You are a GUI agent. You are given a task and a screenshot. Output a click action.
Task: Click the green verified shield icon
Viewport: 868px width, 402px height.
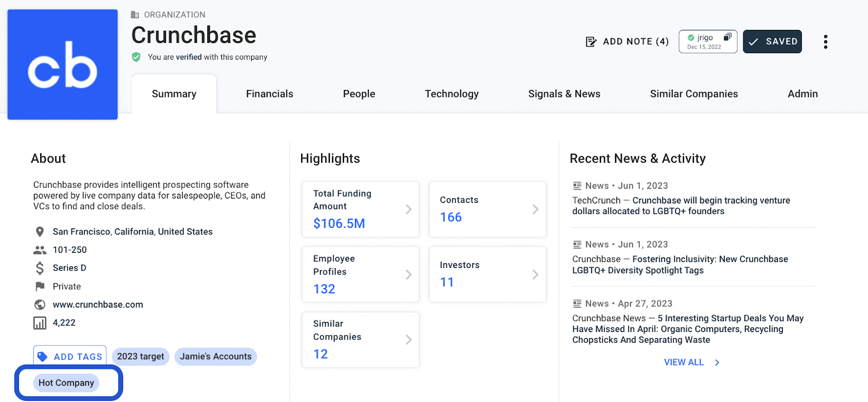(x=136, y=57)
